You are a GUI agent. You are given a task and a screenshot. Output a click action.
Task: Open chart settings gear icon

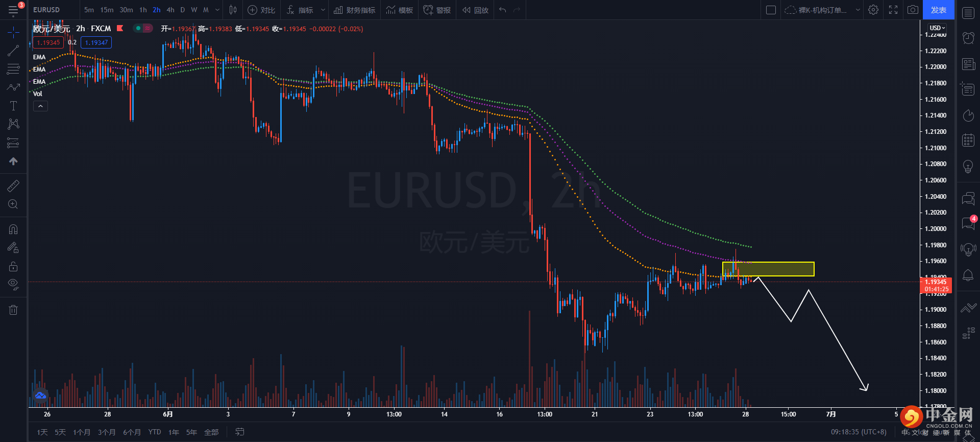coord(873,10)
